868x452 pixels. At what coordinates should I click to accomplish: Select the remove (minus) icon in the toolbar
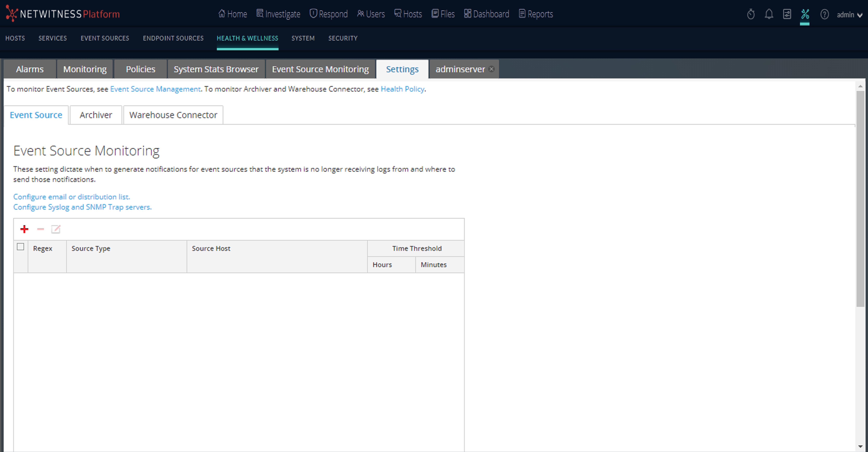[x=40, y=229]
